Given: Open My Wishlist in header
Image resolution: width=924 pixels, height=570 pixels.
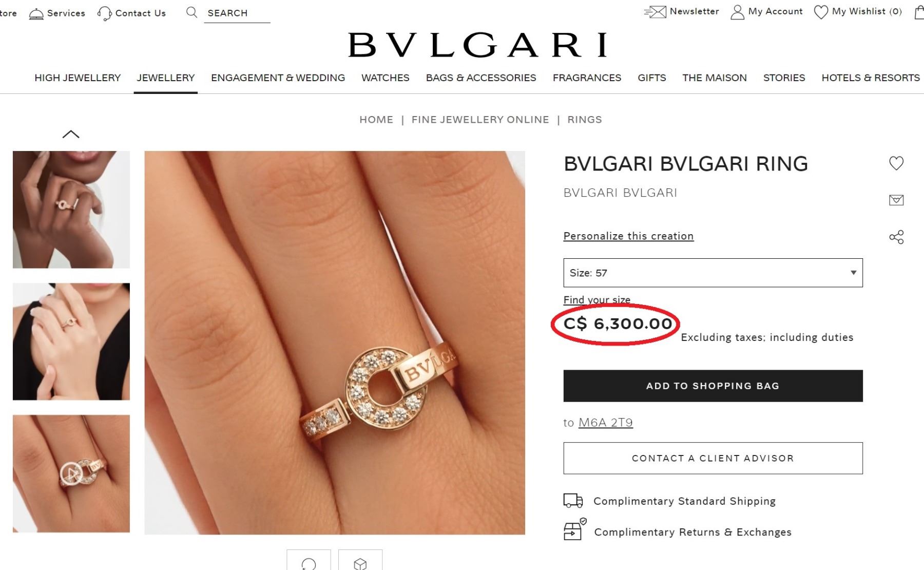Looking at the screenshot, I should [858, 12].
